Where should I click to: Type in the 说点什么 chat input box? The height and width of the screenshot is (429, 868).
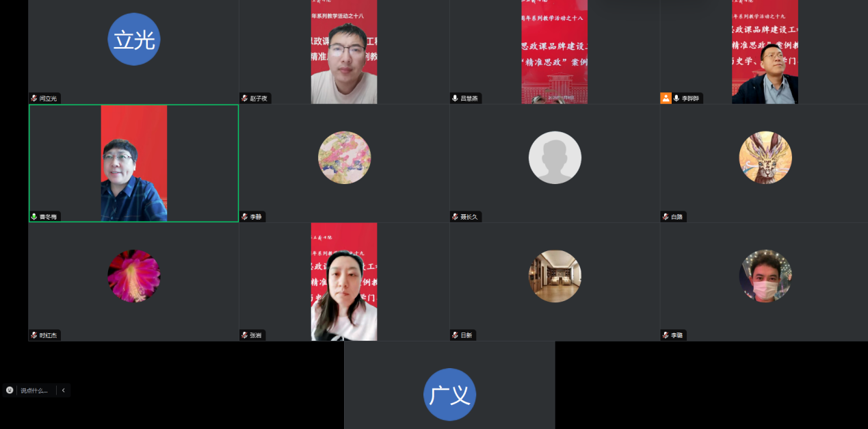(x=35, y=390)
